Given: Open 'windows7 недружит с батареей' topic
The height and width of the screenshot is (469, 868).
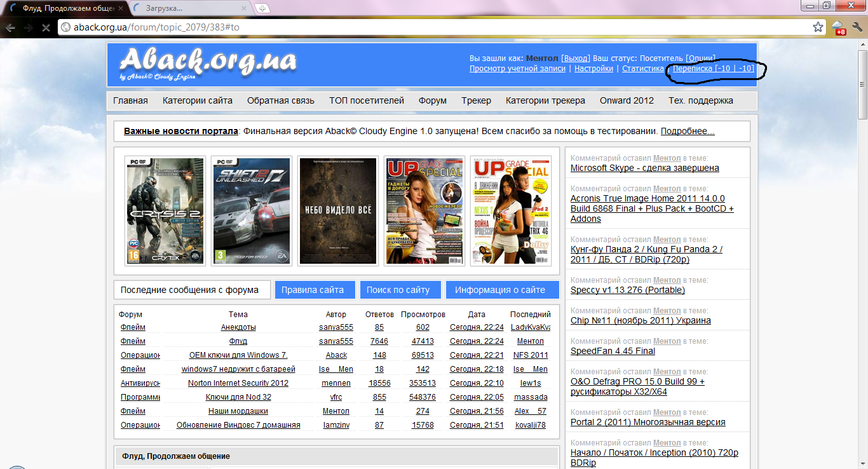Looking at the screenshot, I should click(238, 369).
